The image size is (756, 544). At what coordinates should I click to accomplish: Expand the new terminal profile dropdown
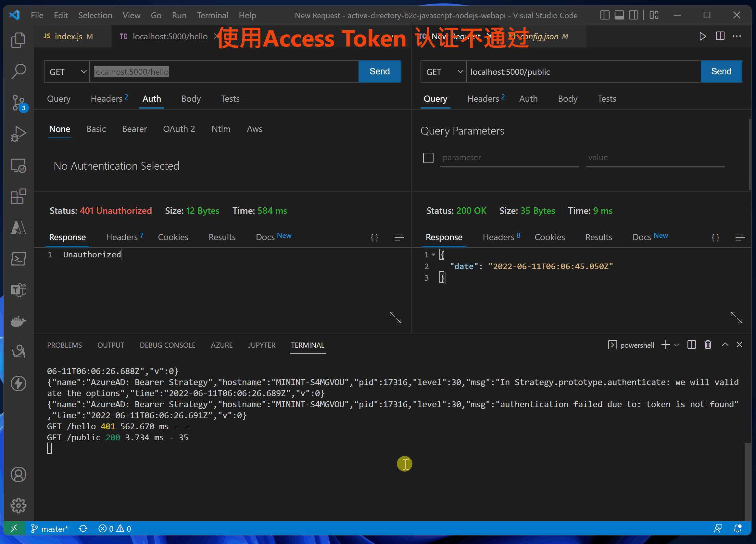click(x=676, y=345)
